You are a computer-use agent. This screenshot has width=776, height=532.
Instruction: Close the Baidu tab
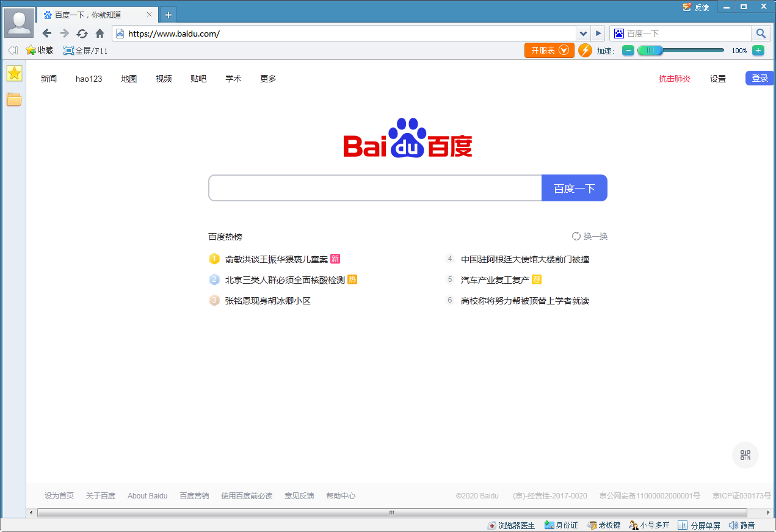pyautogui.click(x=150, y=15)
